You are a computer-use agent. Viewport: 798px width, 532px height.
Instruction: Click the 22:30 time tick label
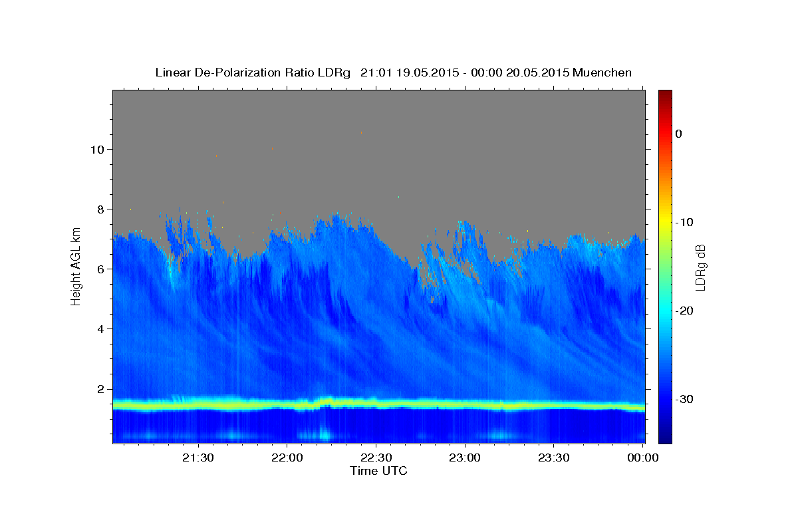(x=376, y=458)
